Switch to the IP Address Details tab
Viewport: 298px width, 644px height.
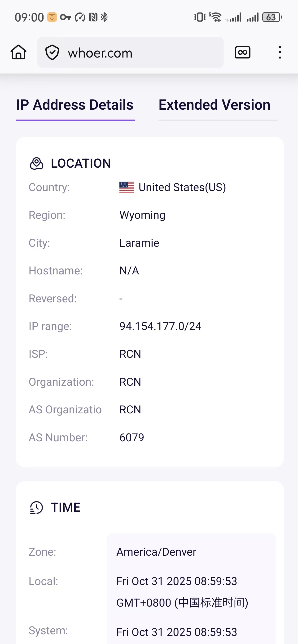coord(75,105)
